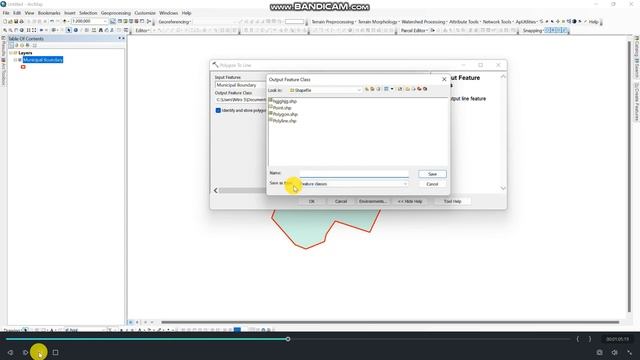Switch to List By Drawing Order view
The image size is (640, 360).
(11, 45)
